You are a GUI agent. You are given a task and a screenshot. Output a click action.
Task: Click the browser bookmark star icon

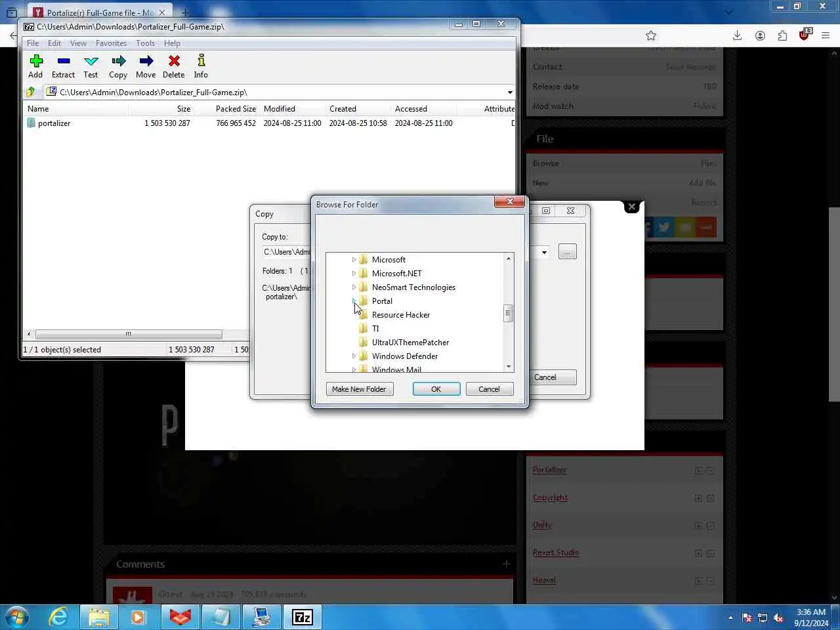coord(651,35)
